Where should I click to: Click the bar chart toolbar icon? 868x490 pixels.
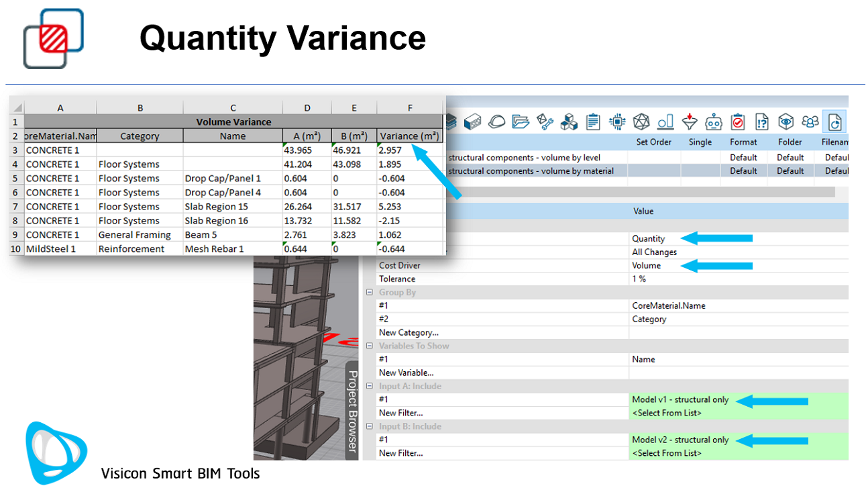(665, 121)
